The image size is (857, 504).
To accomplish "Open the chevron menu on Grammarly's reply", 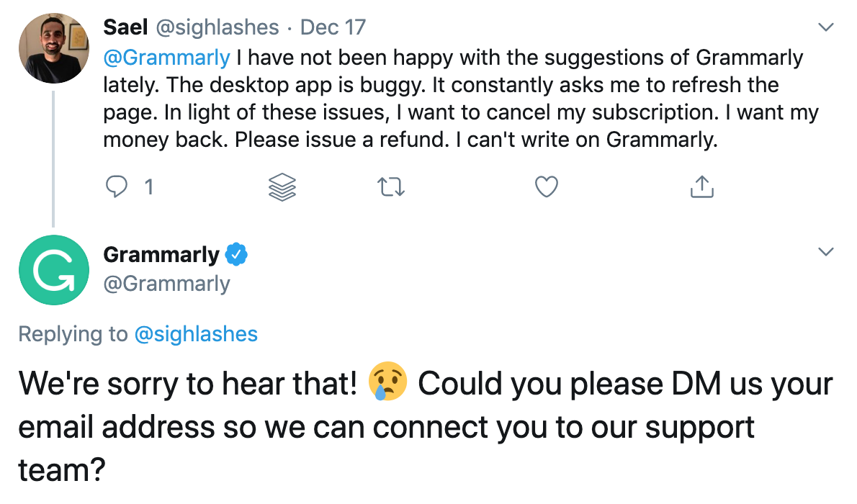I will click(827, 252).
